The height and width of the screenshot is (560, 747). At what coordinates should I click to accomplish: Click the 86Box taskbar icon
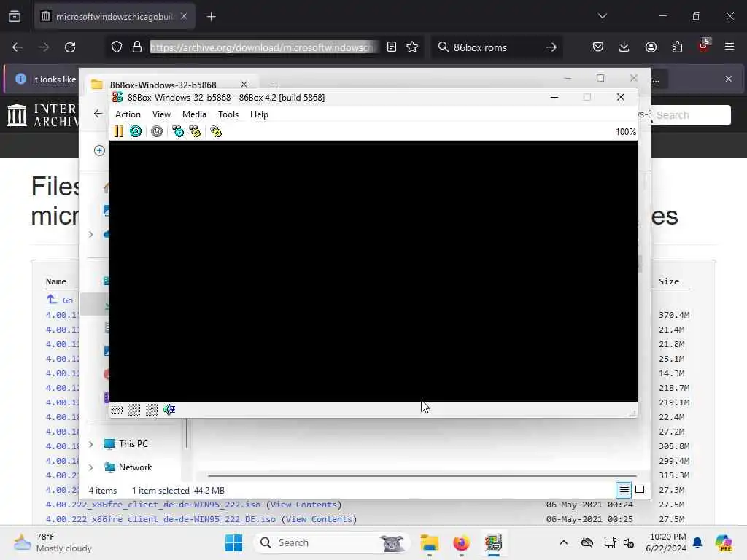click(x=493, y=542)
